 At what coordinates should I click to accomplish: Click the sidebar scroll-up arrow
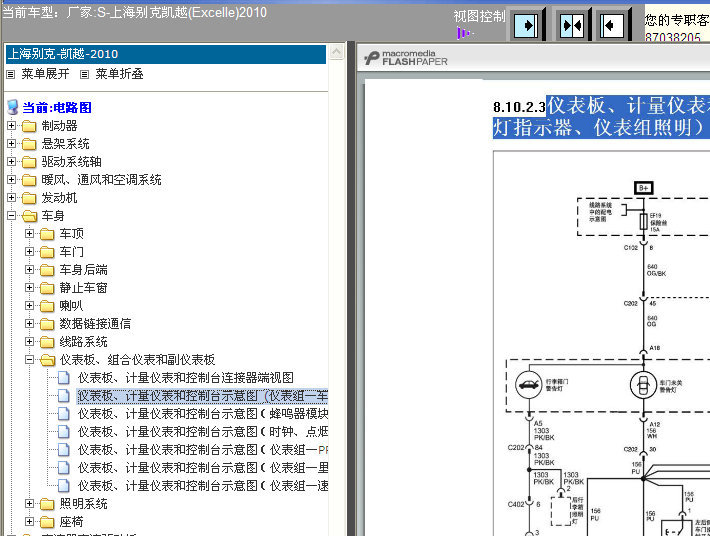(x=336, y=52)
